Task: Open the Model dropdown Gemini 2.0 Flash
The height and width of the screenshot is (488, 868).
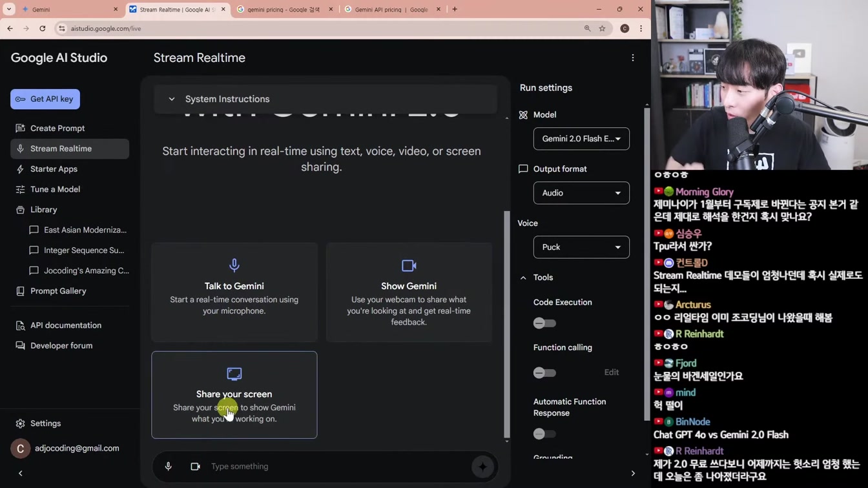Action: [581, 139]
